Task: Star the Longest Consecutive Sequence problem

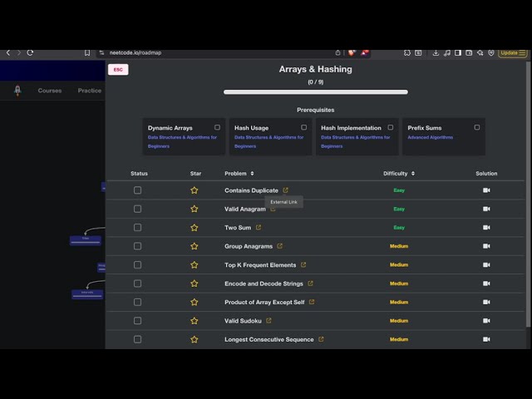Action: 194,340
